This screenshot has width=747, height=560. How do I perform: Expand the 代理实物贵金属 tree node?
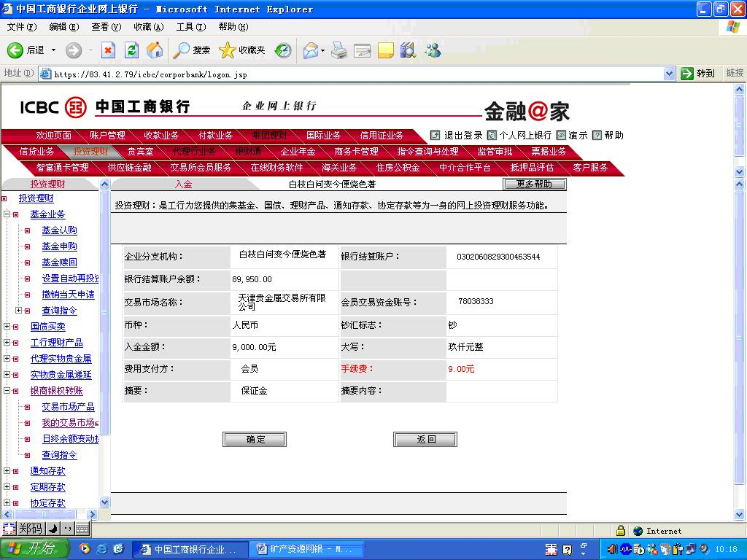point(7,359)
